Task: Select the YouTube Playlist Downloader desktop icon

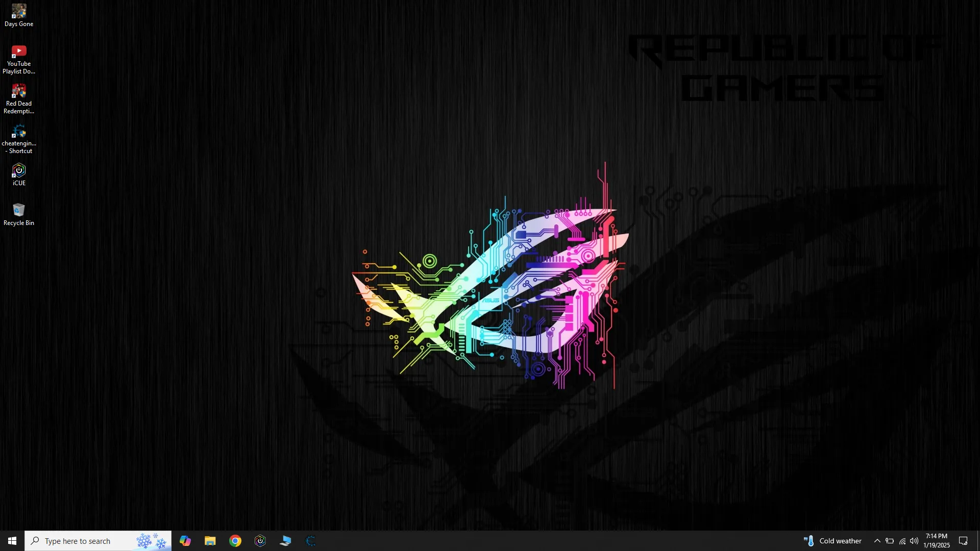Action: point(19,60)
